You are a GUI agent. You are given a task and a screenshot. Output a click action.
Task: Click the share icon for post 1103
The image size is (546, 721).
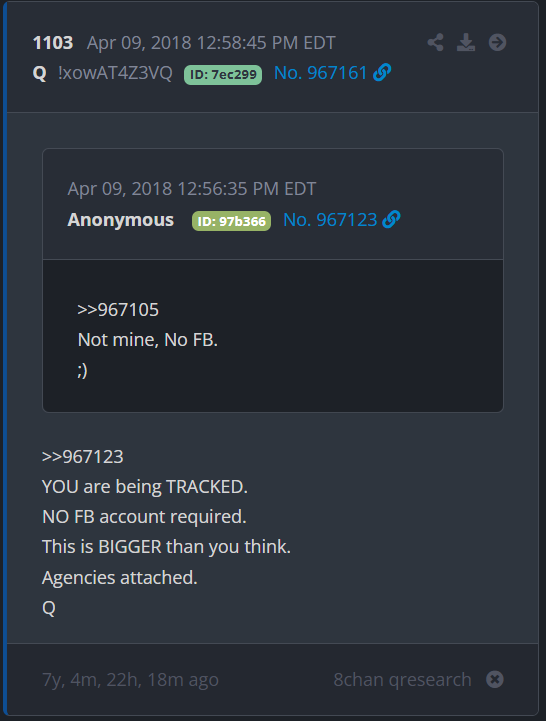coord(435,42)
